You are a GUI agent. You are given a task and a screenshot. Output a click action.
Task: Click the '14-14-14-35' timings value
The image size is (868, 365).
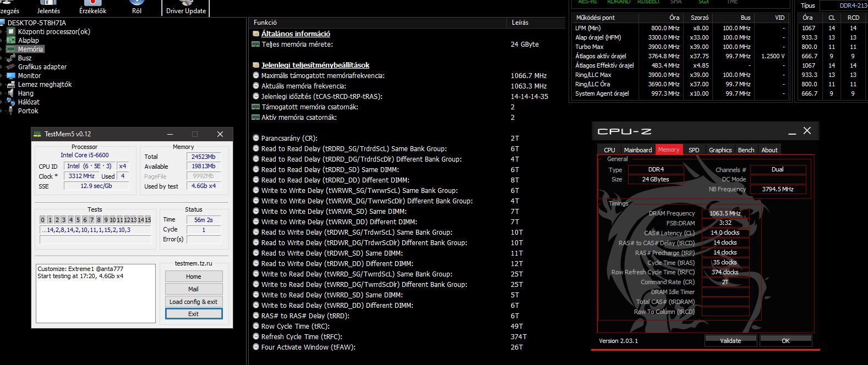pyautogui.click(x=529, y=96)
